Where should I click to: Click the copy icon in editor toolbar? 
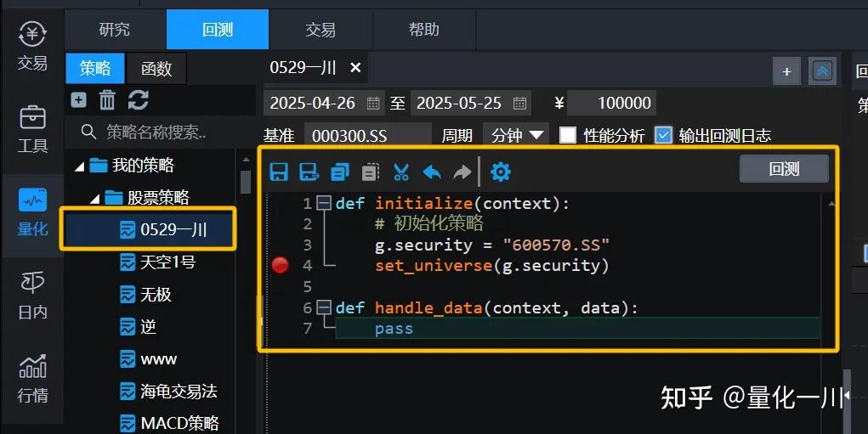point(339,172)
